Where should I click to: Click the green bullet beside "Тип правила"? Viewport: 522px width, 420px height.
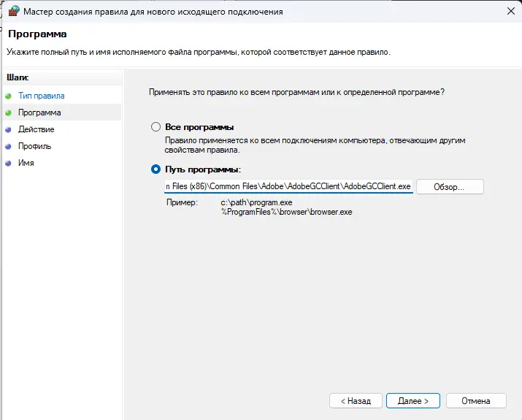click(x=9, y=96)
